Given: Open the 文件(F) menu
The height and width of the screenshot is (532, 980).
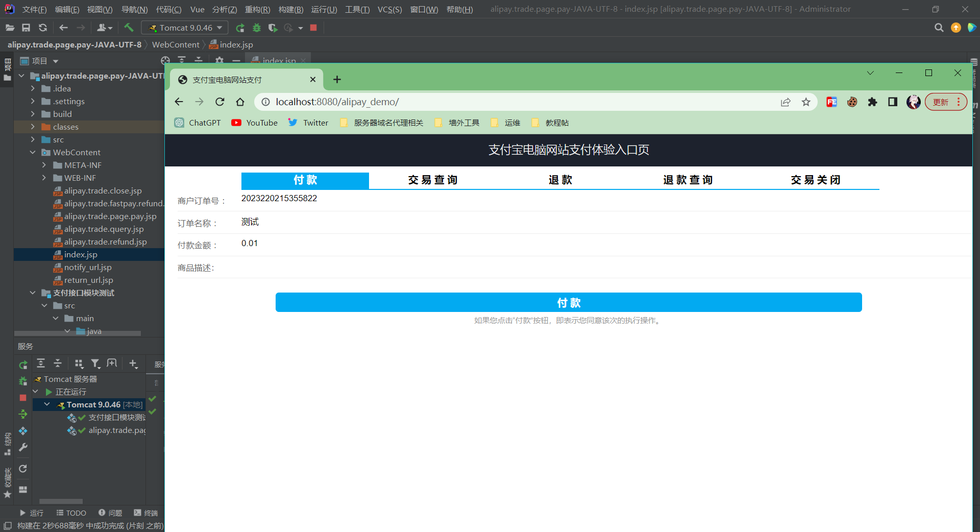Looking at the screenshot, I should tap(34, 9).
